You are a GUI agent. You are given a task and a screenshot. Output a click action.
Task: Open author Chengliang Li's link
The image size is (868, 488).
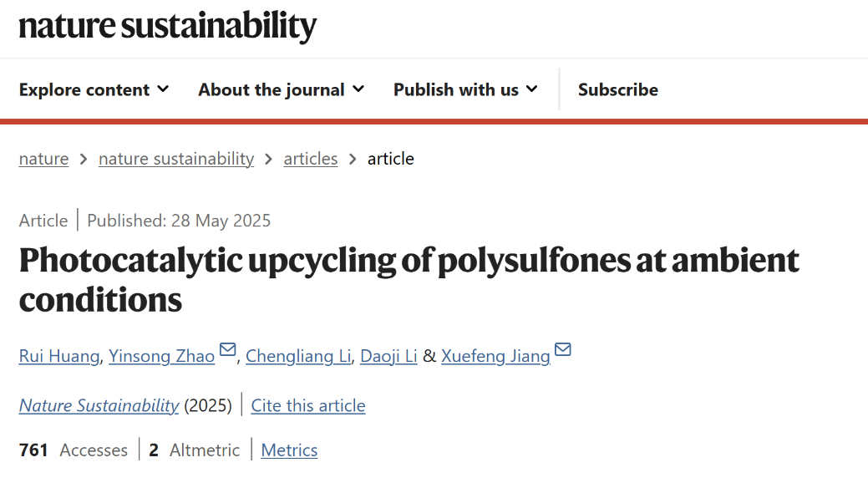(298, 356)
